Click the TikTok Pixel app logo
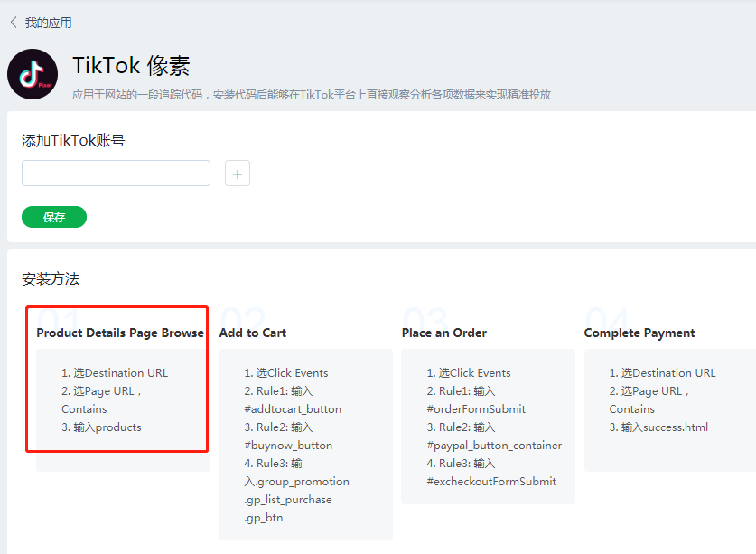The image size is (756, 554). tap(33, 74)
